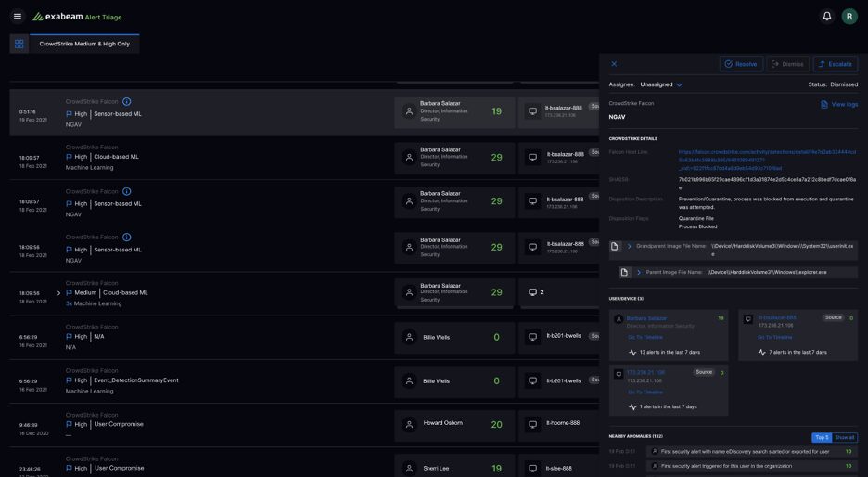Open Barbara Salazar link in User/Device section
The height and width of the screenshot is (477, 868).
click(646, 318)
